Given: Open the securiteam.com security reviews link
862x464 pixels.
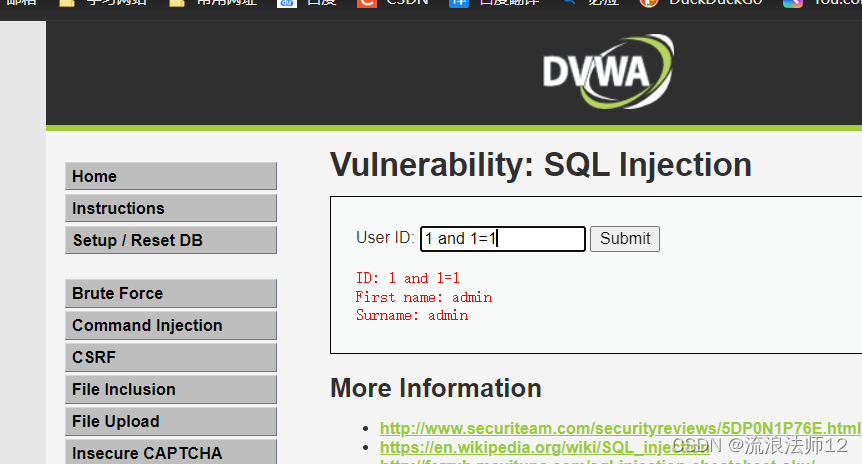Looking at the screenshot, I should [x=620, y=428].
